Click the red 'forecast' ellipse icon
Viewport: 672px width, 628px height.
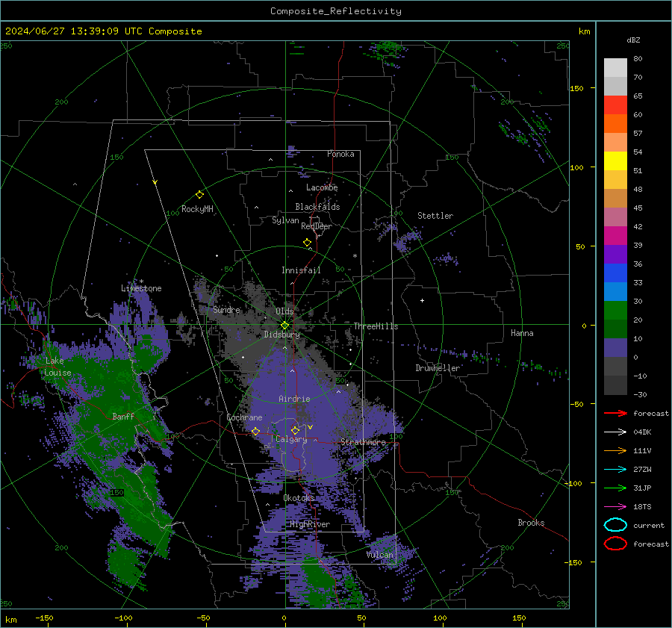615,544
